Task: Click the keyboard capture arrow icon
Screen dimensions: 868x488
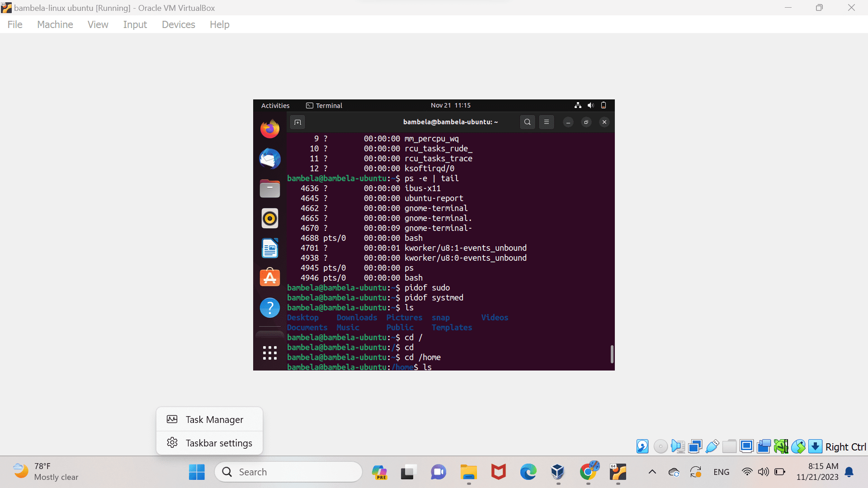Action: coord(815,446)
